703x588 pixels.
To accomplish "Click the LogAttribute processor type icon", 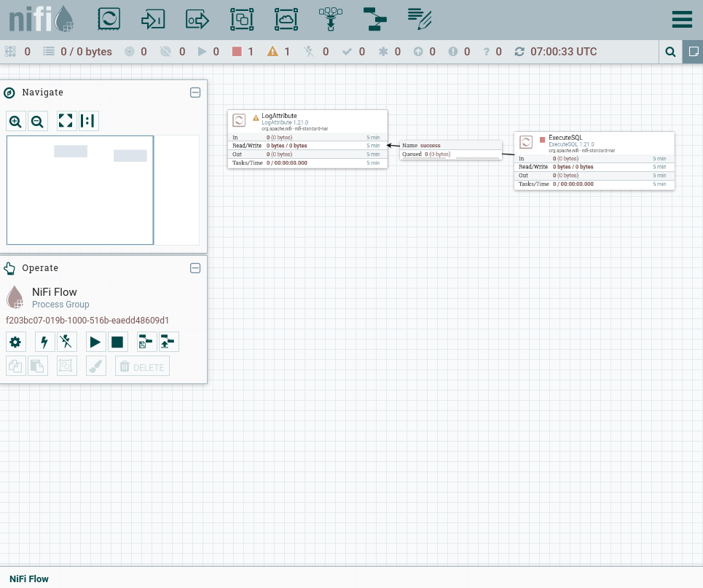I will (239, 121).
